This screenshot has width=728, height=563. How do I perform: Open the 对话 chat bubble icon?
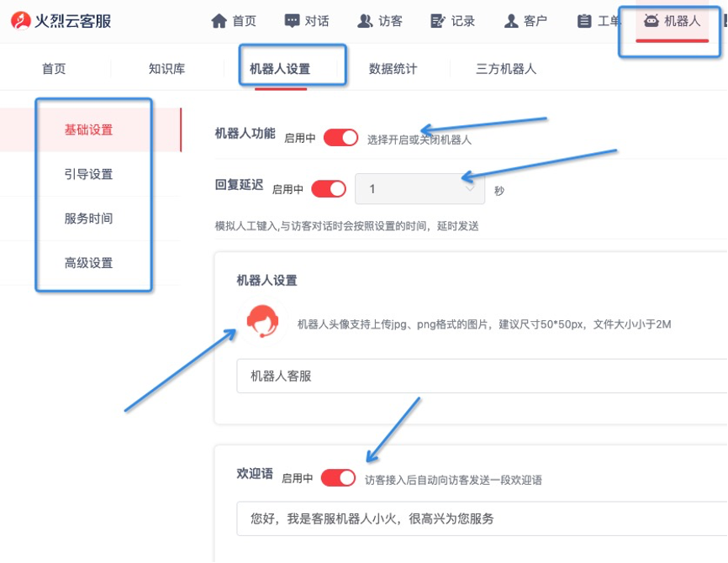click(292, 21)
